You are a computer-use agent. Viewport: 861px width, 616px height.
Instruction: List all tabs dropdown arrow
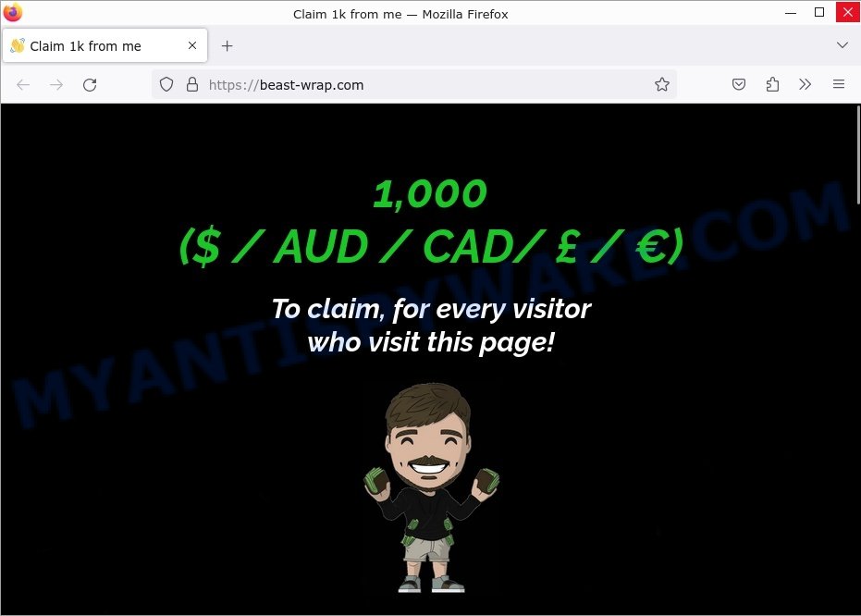(x=843, y=45)
